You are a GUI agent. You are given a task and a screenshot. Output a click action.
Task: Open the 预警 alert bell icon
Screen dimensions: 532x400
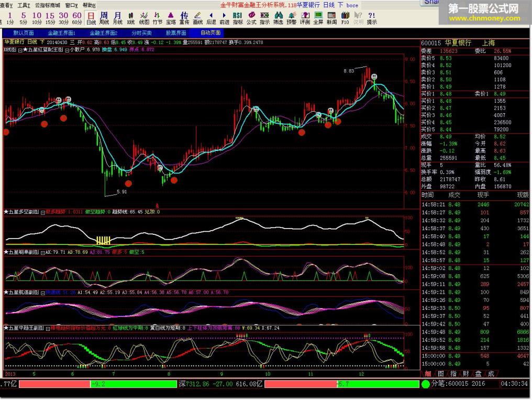[x=292, y=18]
